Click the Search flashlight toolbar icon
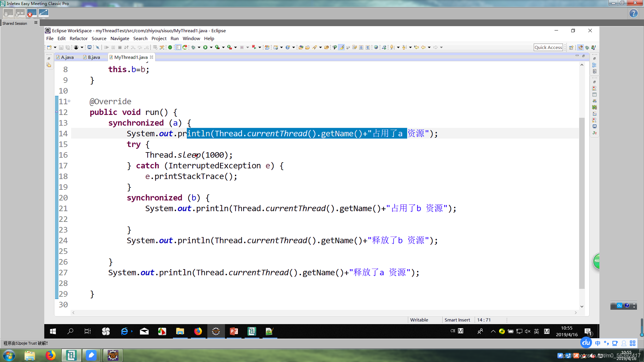Image resolution: width=644 pixels, height=362 pixels. click(x=315, y=47)
